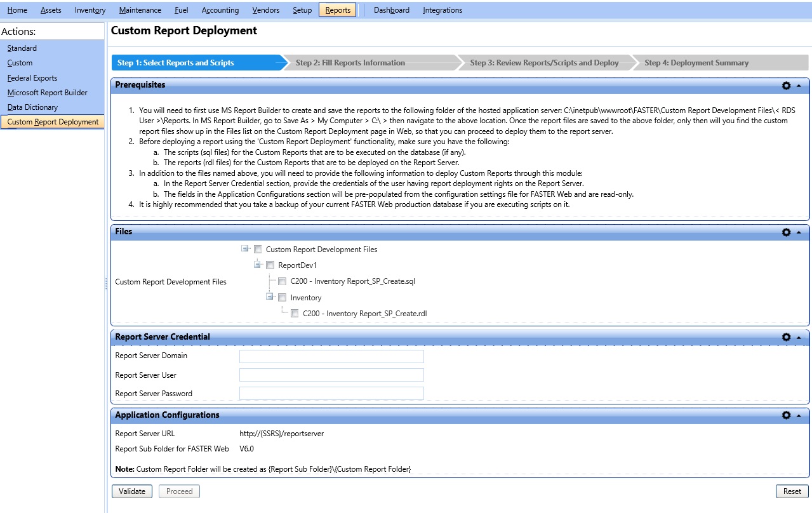Image resolution: width=812 pixels, height=513 pixels.
Task: Click the Reset button
Action: coord(792,491)
